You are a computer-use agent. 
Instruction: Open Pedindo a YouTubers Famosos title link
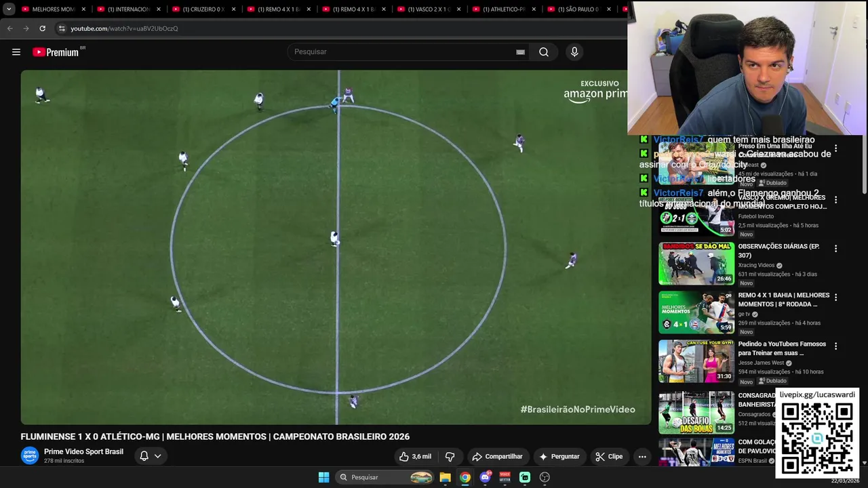click(782, 348)
